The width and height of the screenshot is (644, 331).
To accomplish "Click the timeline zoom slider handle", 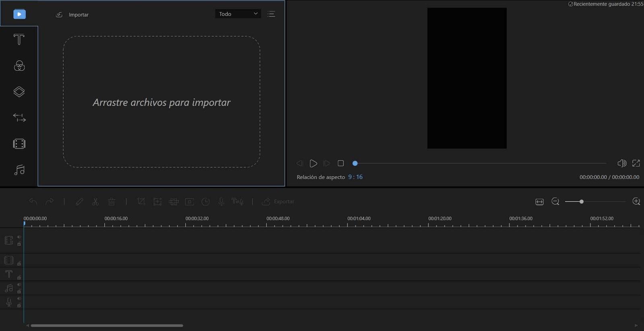I will pyautogui.click(x=581, y=201).
